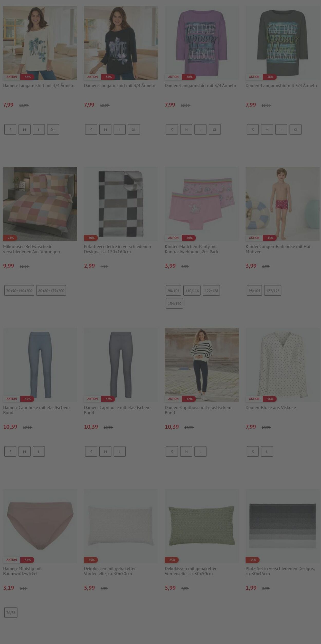Screen dimensions: 321x644
Task: Click AKTION badge on the Damen-Minislip
Action: [12, 560]
